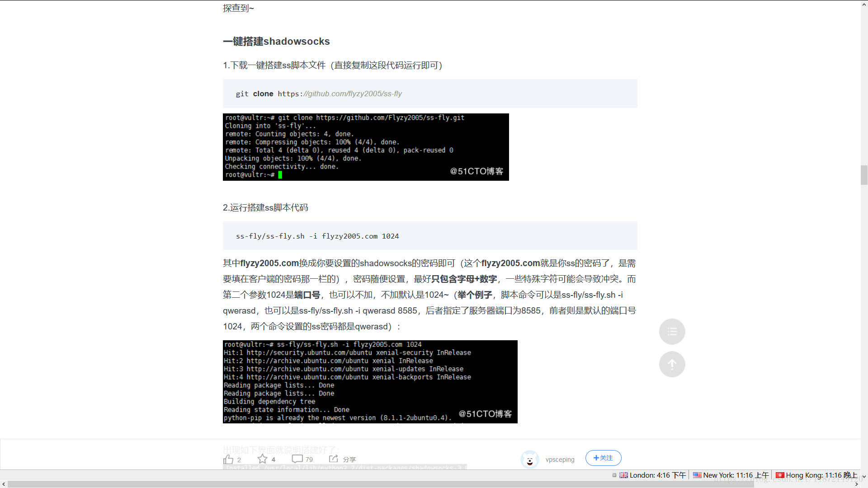The image size is (868, 488).
Task: Click git clone code block
Action: pyautogui.click(x=430, y=94)
